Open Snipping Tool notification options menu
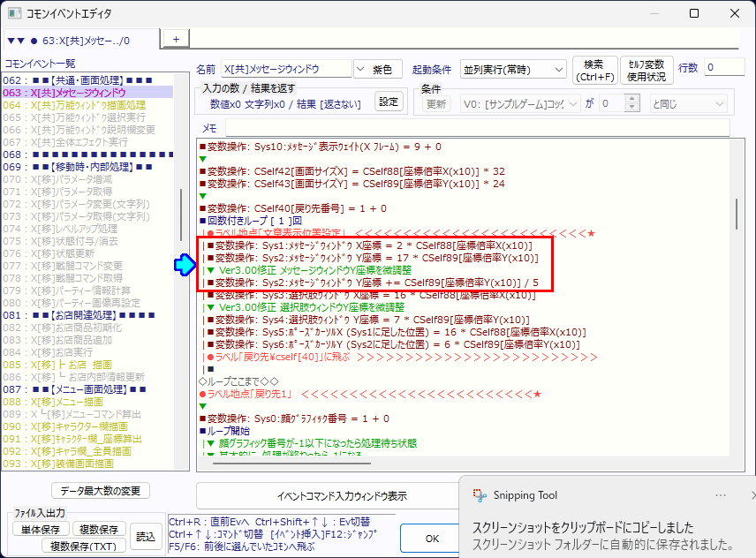The height and width of the screenshot is (558, 756). point(721,495)
